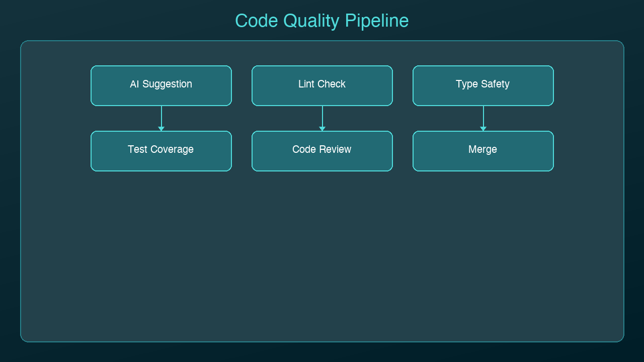Viewport: 644px width, 362px height.
Task: Click gap between Lint Check and Type Safety
Action: pos(403,85)
